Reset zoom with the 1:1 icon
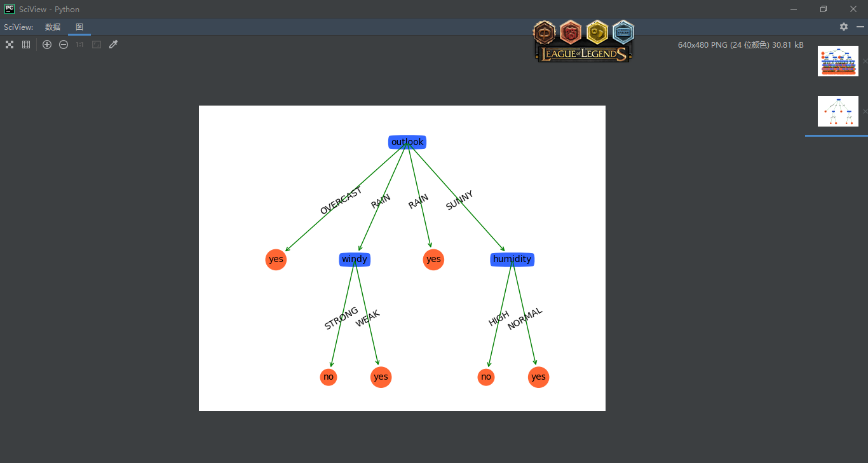Screen dimensions: 868x463 coord(80,45)
